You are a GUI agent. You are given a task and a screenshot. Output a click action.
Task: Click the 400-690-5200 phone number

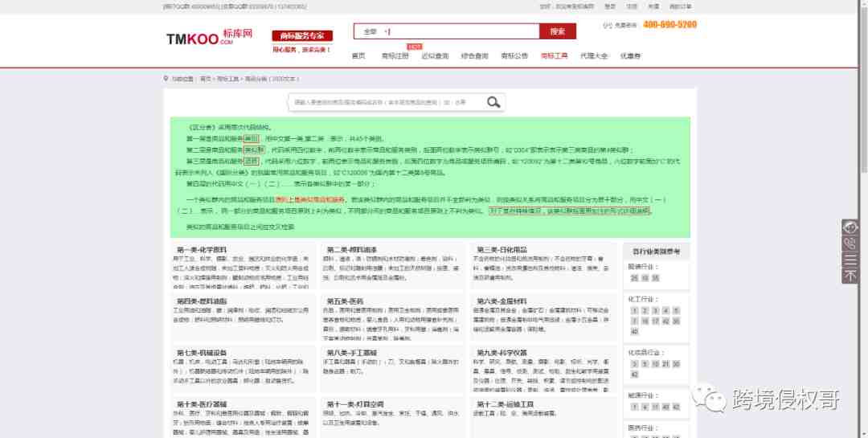click(669, 24)
